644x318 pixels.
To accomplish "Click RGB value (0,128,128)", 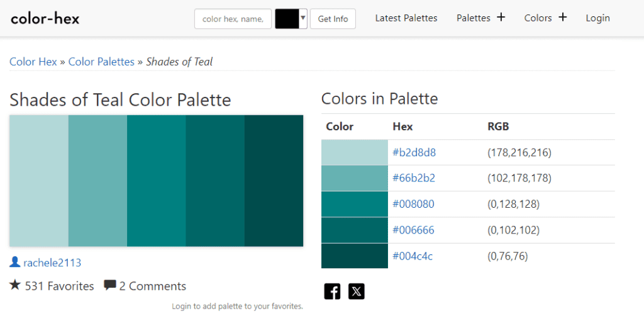I will pos(513,204).
